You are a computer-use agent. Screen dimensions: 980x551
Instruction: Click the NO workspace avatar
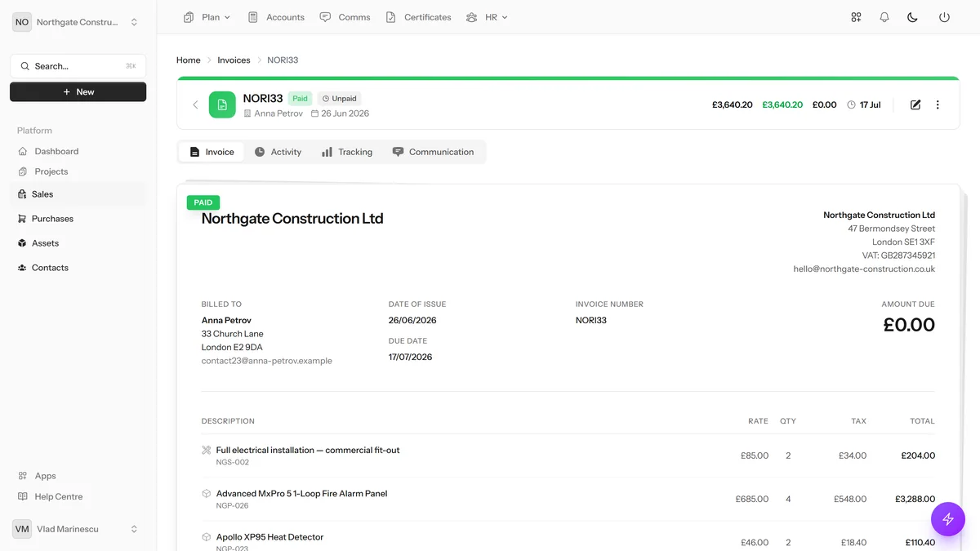tap(22, 22)
